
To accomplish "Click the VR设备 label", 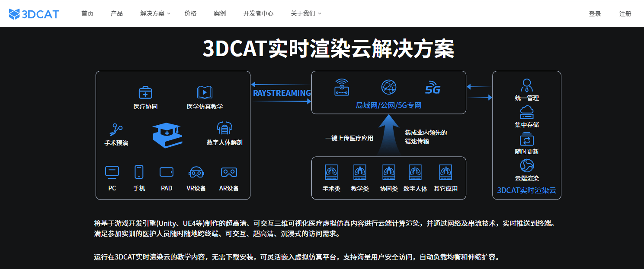I will pos(196,188).
